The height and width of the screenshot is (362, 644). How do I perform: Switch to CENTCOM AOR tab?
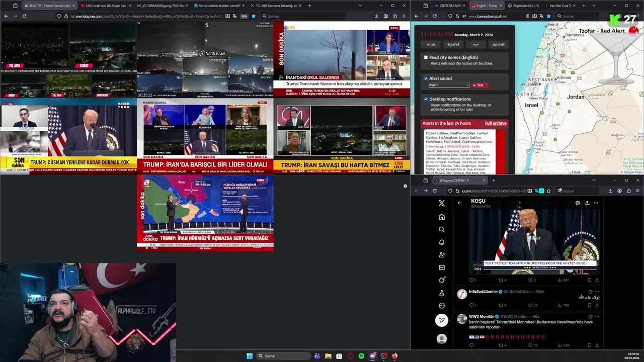click(x=449, y=6)
